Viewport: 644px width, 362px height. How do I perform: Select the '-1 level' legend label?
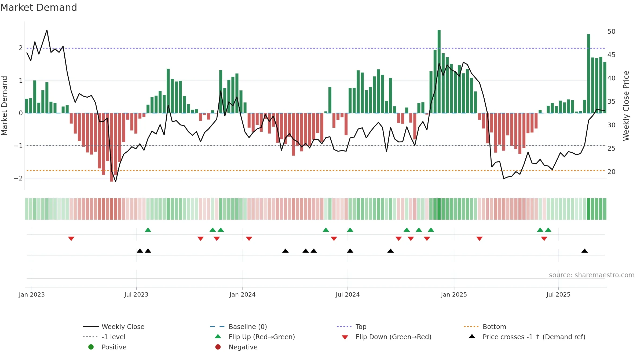click(x=114, y=337)
